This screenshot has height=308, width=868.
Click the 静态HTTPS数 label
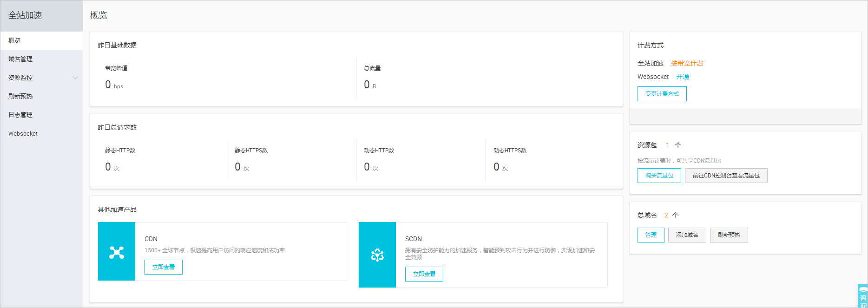251,151
